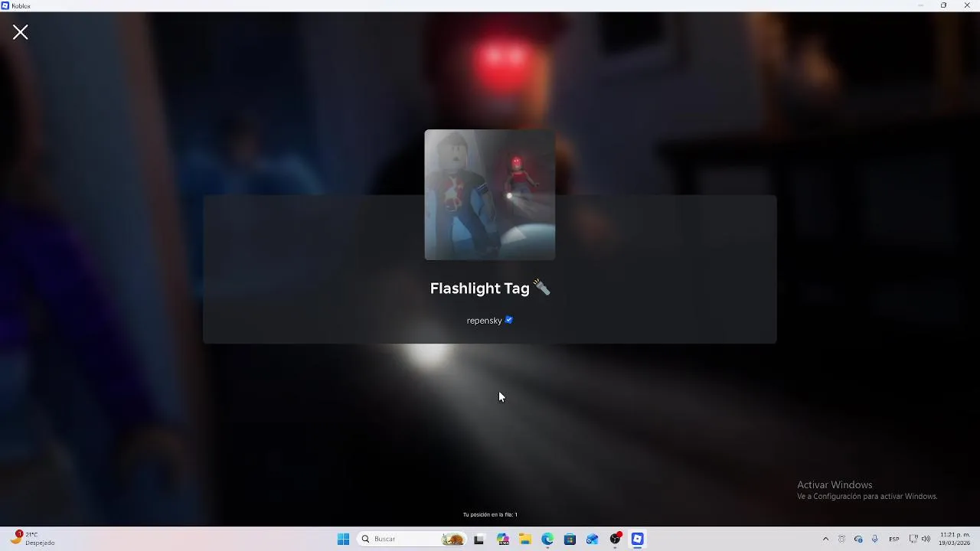
Task: Open Microsoft Store from the taskbar
Action: 570,539
